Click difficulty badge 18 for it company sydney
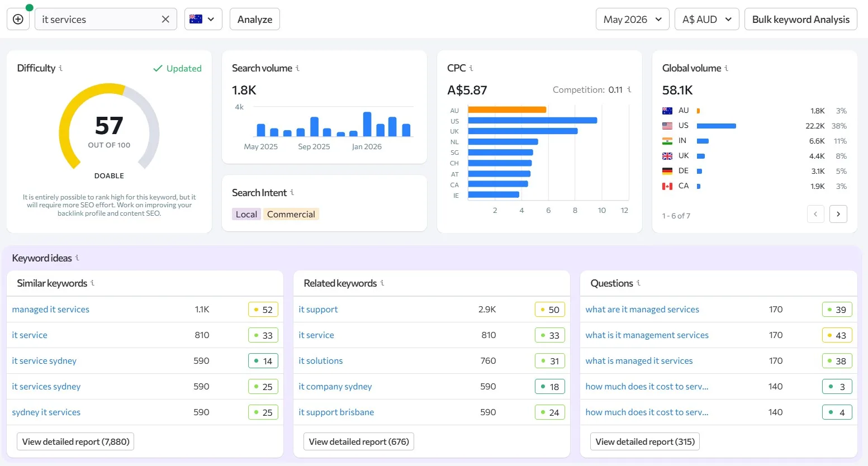 pyautogui.click(x=550, y=387)
